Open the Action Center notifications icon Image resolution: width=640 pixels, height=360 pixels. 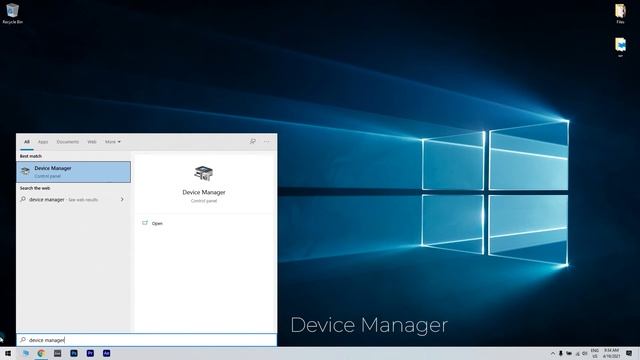click(x=629, y=353)
